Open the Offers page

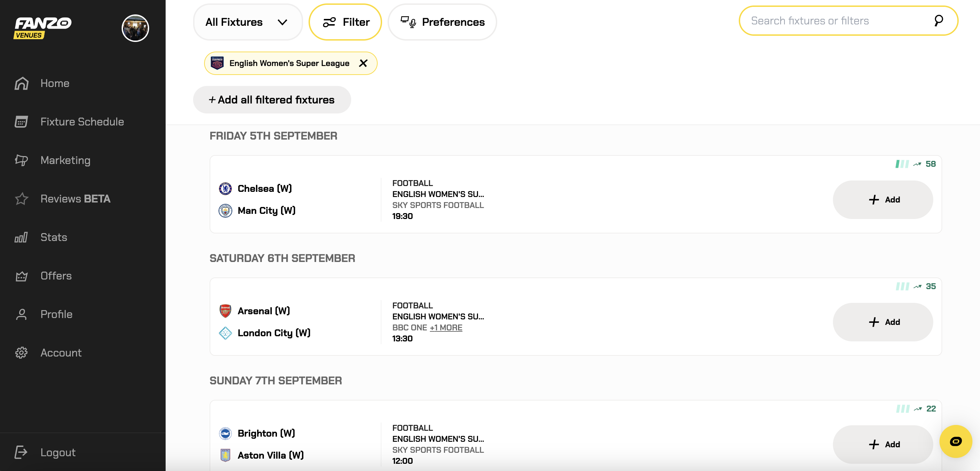point(56,276)
